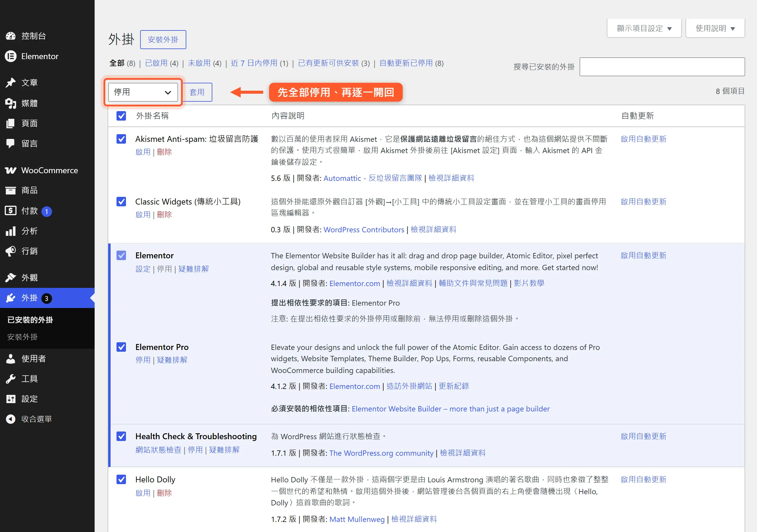Open the 商品 products icon
Screen dimensions: 757x532
[x=11, y=191]
